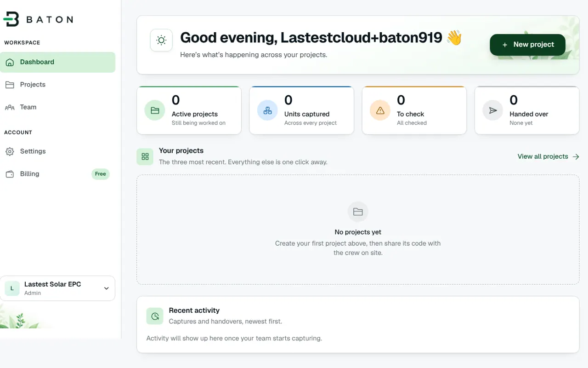Click the Your projects grid icon
Screen dimensions: 588x368
coord(145,156)
